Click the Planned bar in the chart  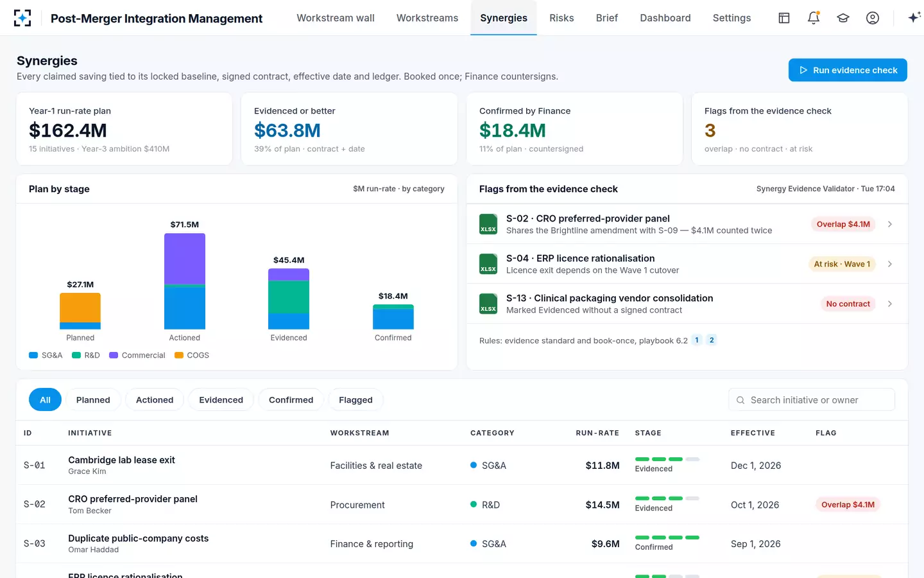pos(80,311)
